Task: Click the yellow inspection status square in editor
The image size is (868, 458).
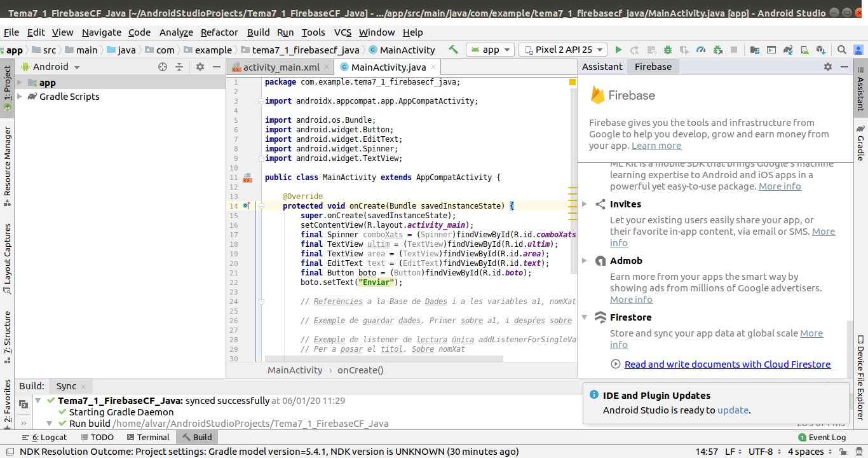Action: coord(572,82)
